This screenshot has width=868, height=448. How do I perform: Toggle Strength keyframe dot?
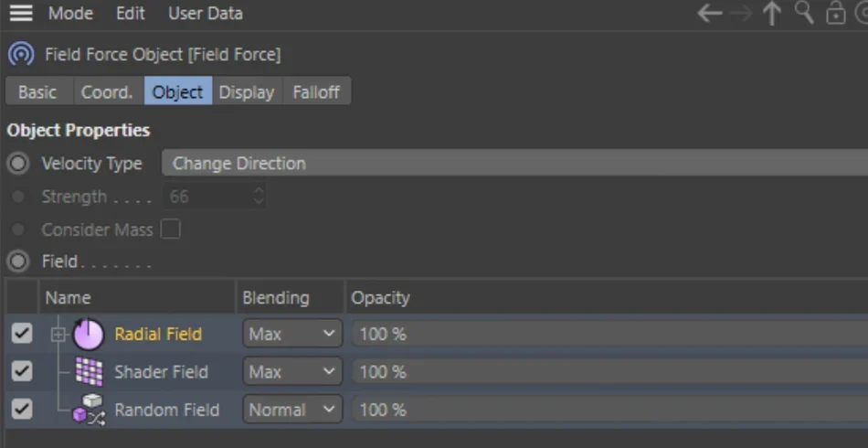pos(17,197)
